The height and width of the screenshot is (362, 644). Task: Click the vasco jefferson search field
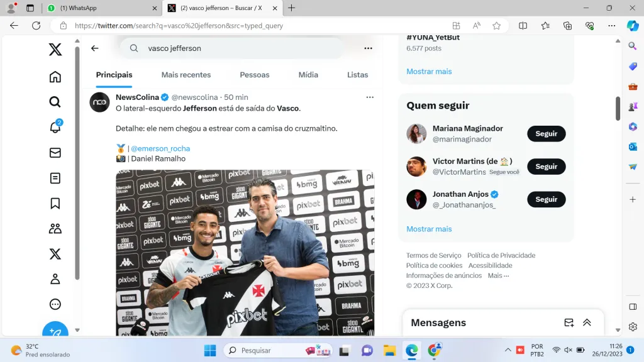pos(239,48)
